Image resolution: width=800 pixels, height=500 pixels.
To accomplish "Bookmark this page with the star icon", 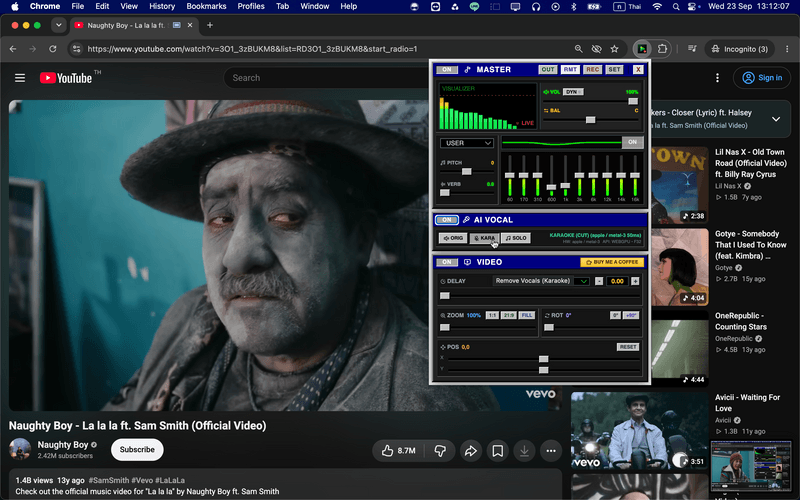I will pos(614,49).
